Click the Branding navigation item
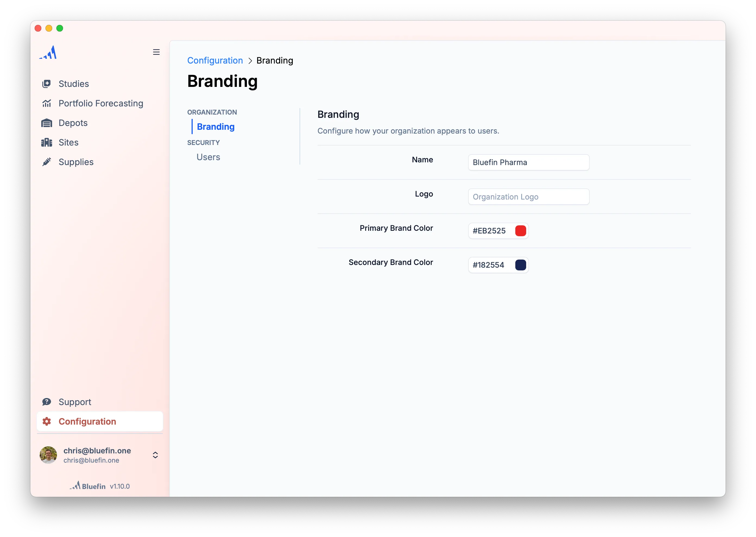This screenshot has width=756, height=537. [215, 126]
